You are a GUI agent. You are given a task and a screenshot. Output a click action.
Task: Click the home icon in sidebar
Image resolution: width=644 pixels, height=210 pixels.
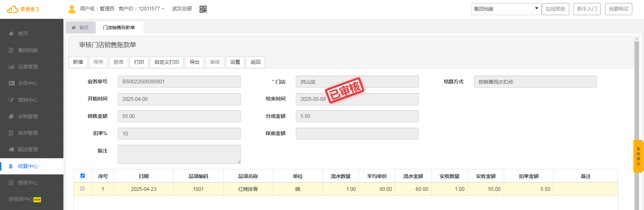(11, 34)
